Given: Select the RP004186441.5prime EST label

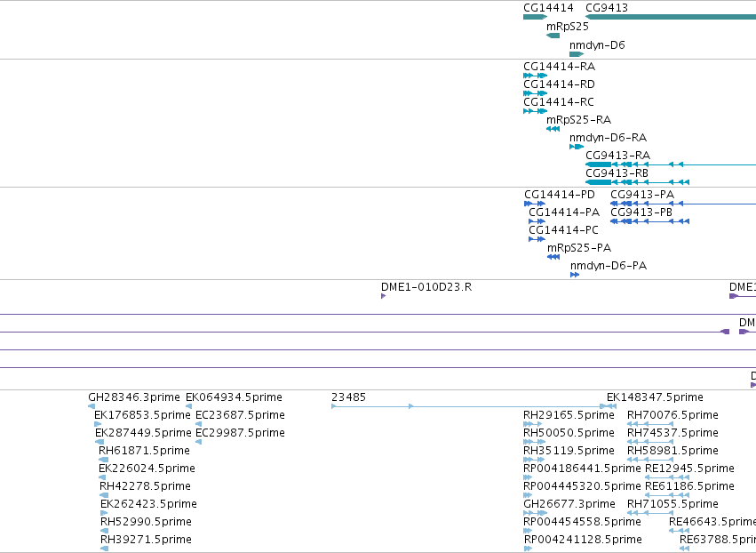Looking at the screenshot, I should [x=582, y=469].
